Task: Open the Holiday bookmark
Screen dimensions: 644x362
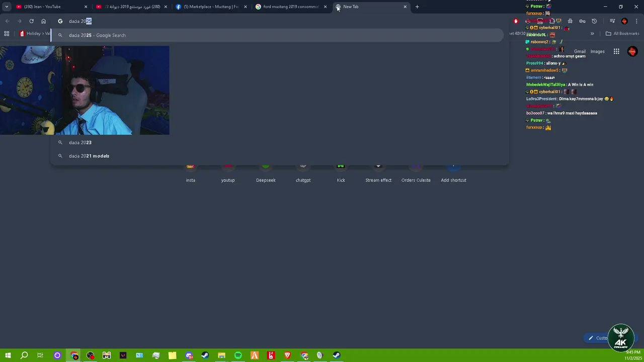Action: [35, 34]
